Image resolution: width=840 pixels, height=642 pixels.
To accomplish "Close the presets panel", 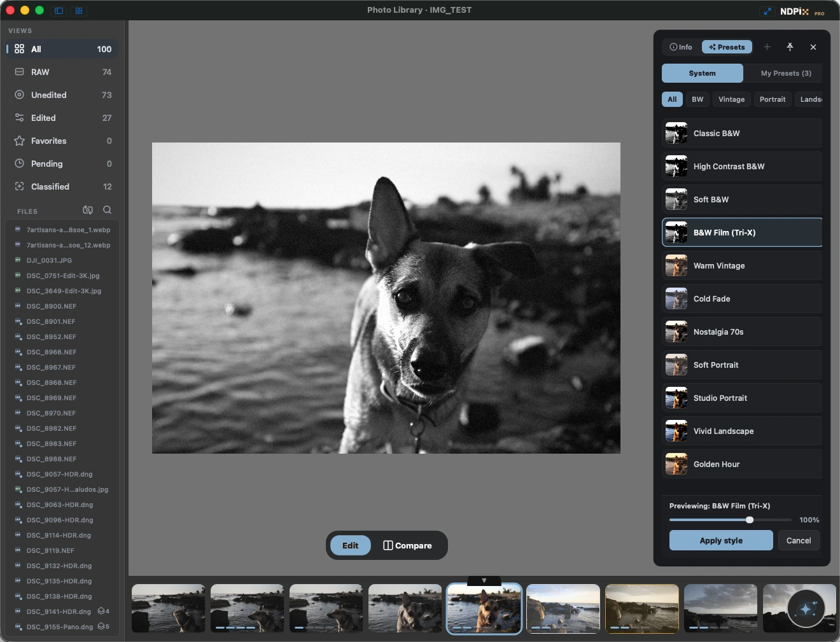I will [x=813, y=47].
